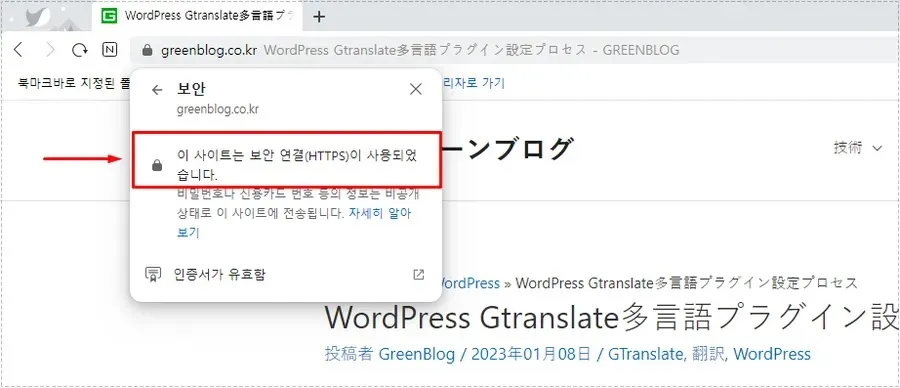Close the 보안 security popup
The image size is (900, 388).
click(416, 89)
